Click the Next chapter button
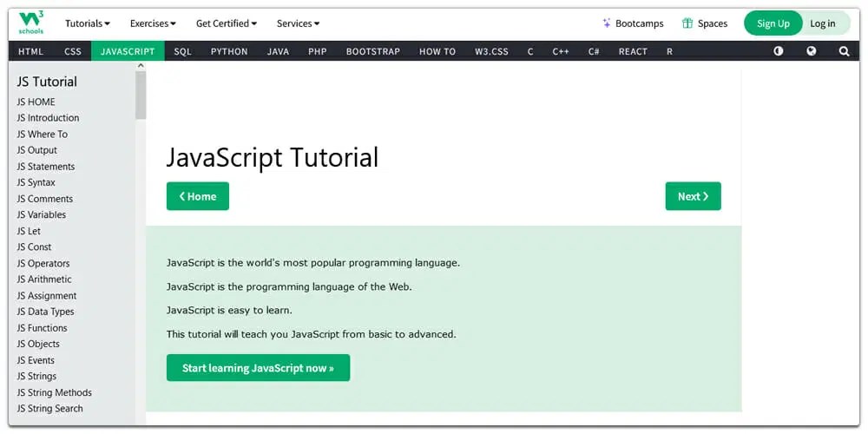The width and height of the screenshot is (868, 434). (693, 196)
